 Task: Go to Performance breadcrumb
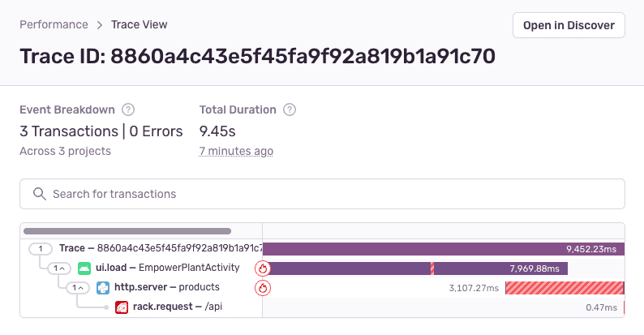[x=54, y=24]
